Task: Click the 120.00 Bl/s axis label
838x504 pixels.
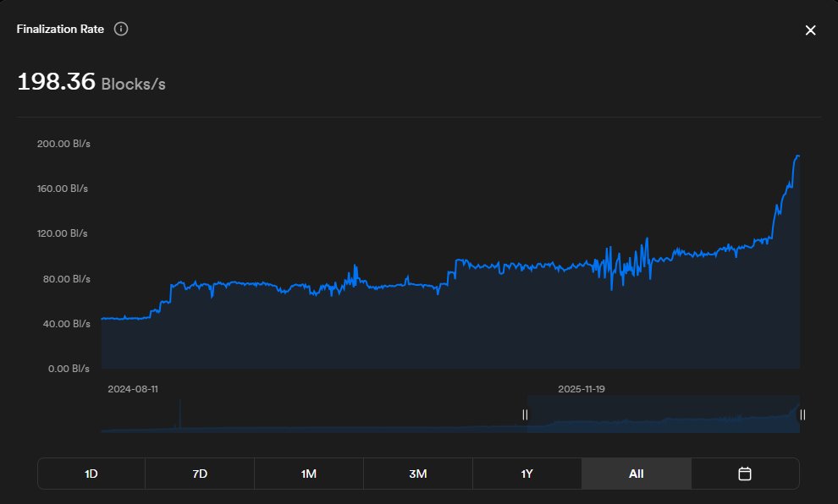Action: (x=63, y=233)
